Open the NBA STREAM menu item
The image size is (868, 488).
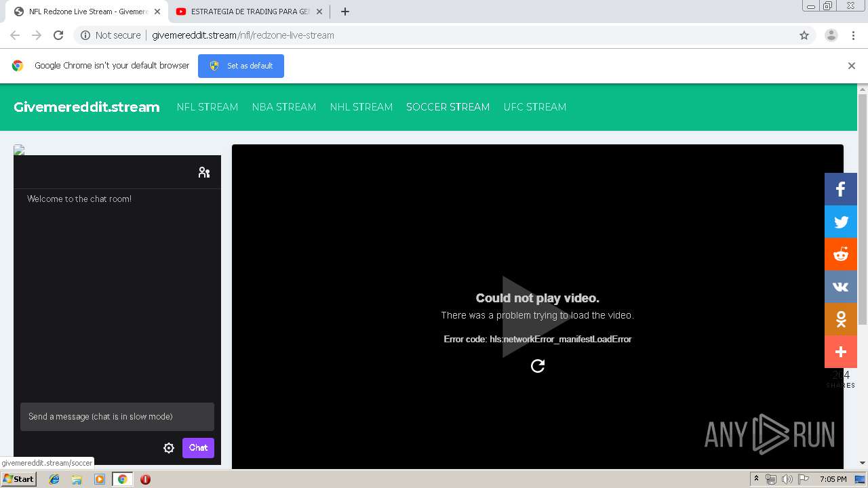point(284,107)
